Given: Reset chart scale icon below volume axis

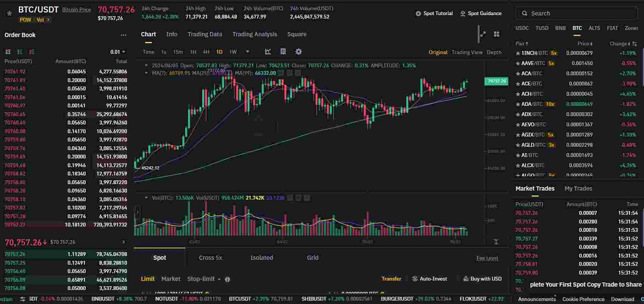Looking at the screenshot, I should click(x=496, y=242).
